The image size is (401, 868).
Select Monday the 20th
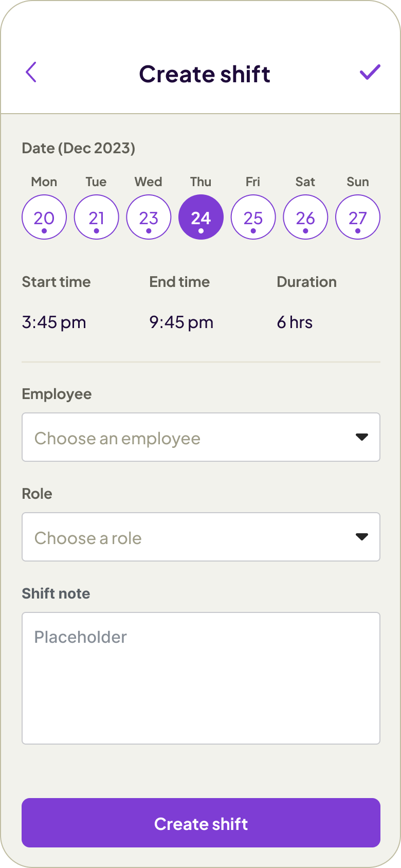pyautogui.click(x=44, y=218)
